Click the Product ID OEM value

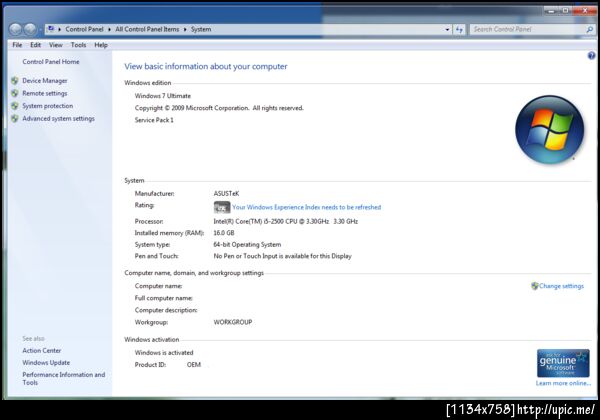click(x=194, y=365)
